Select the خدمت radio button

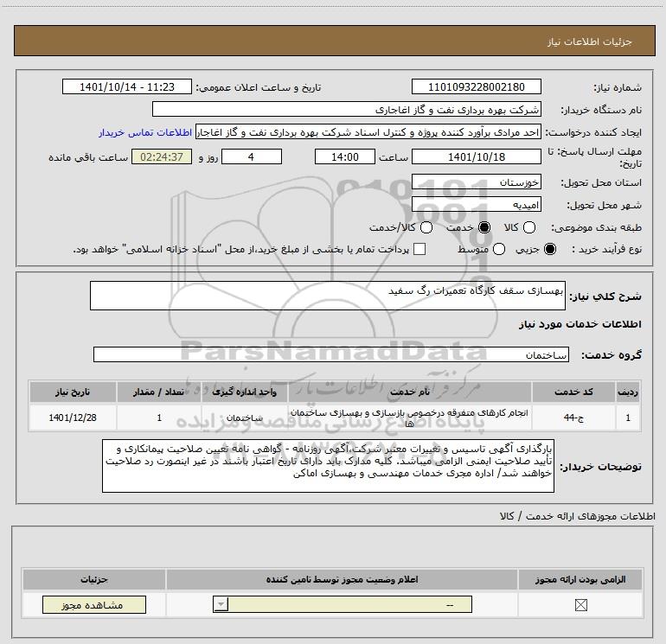coord(483,227)
